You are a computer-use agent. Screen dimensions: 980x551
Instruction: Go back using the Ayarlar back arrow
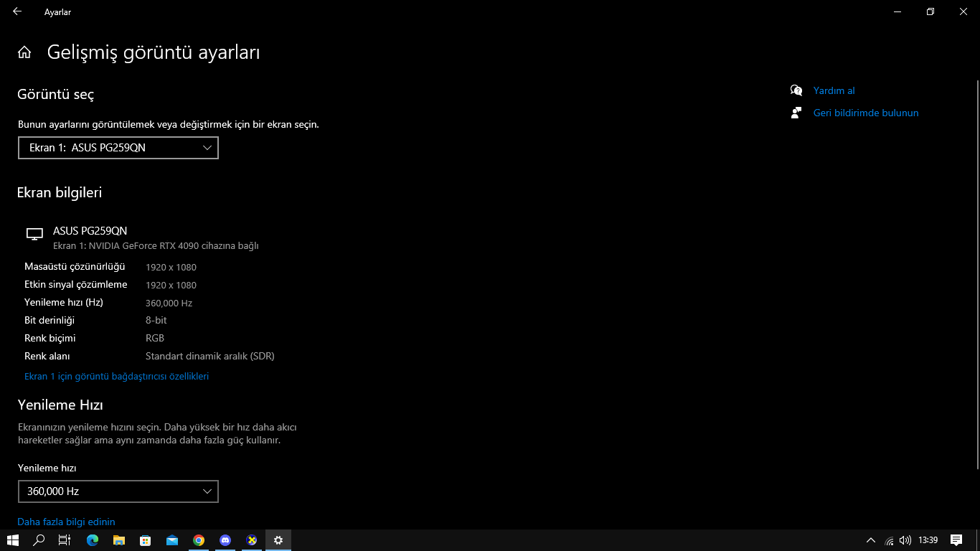coord(17,11)
